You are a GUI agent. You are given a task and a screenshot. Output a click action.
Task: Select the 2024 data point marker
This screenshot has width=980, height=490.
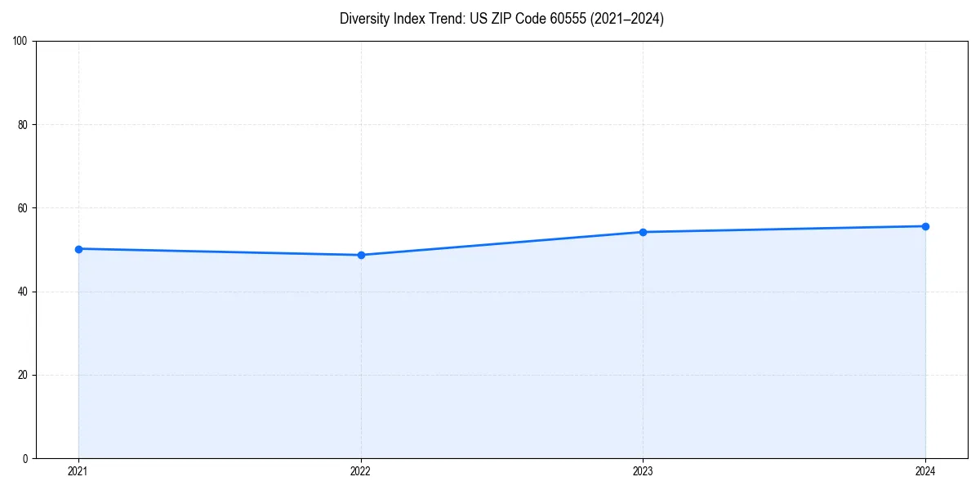point(925,225)
